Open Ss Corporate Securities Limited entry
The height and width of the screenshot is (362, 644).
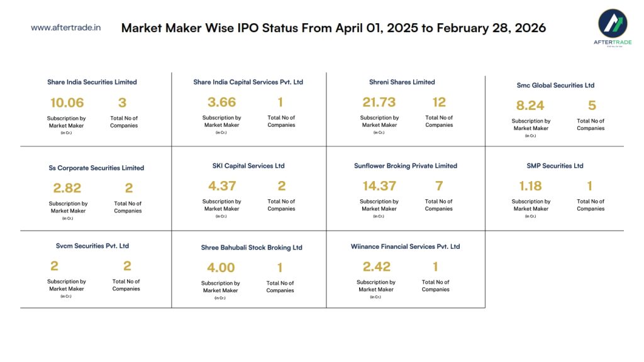point(96,168)
